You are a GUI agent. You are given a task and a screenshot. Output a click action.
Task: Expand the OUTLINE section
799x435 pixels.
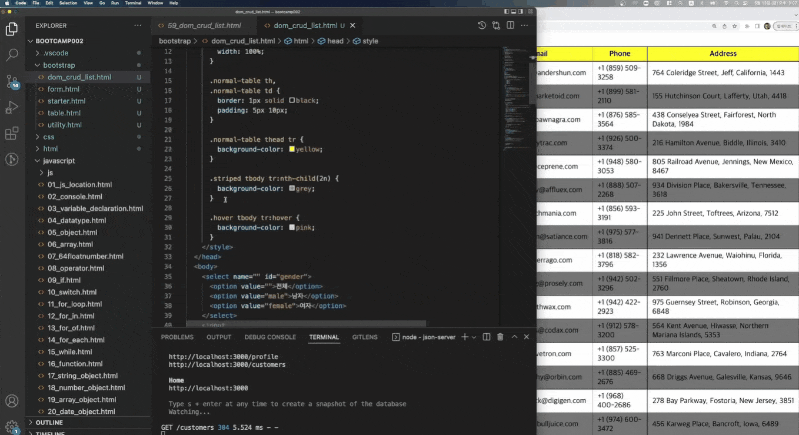[50, 421]
